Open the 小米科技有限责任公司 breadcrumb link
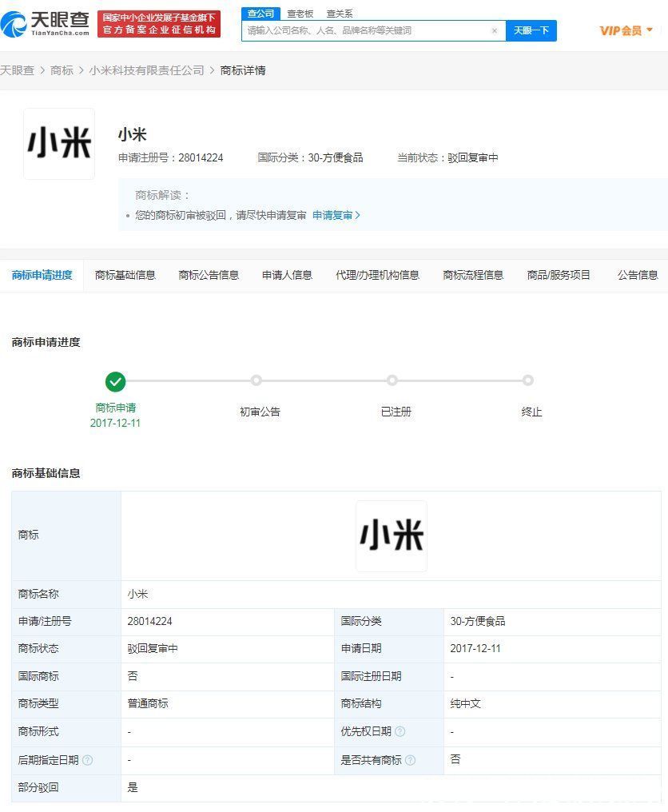Viewport: 668px width, 812px height. [146, 70]
